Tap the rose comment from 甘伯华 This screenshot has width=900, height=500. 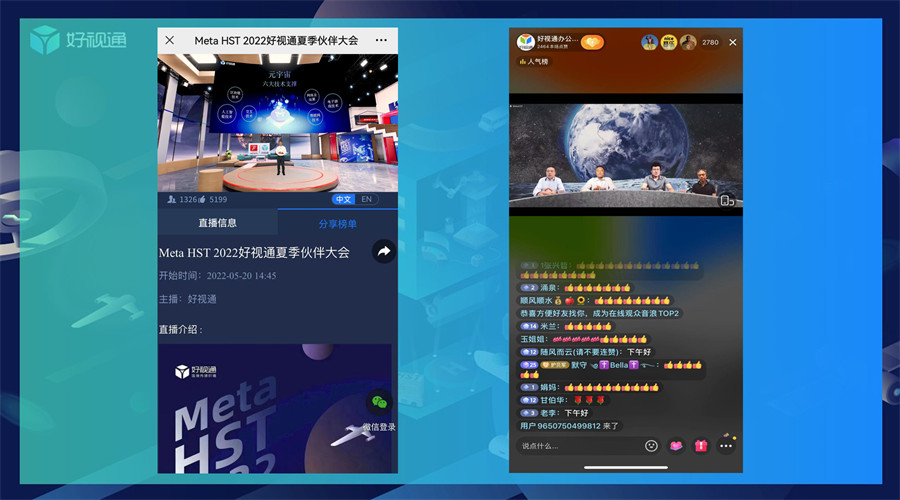point(562,400)
